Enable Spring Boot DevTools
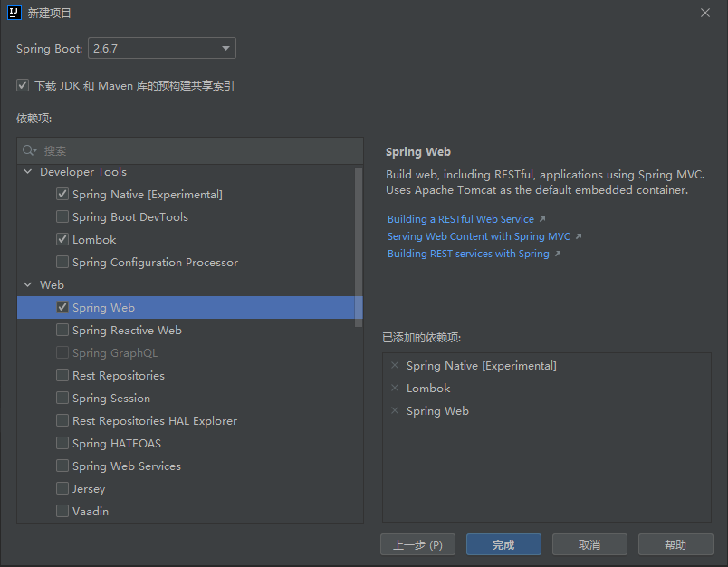Screen dimensions: 728x567 (62, 216)
